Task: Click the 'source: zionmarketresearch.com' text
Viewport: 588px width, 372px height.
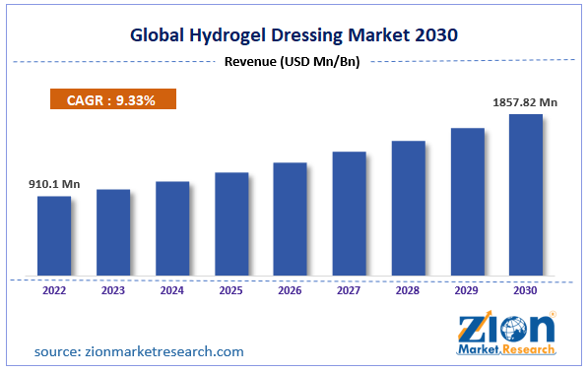Action: click(x=139, y=351)
